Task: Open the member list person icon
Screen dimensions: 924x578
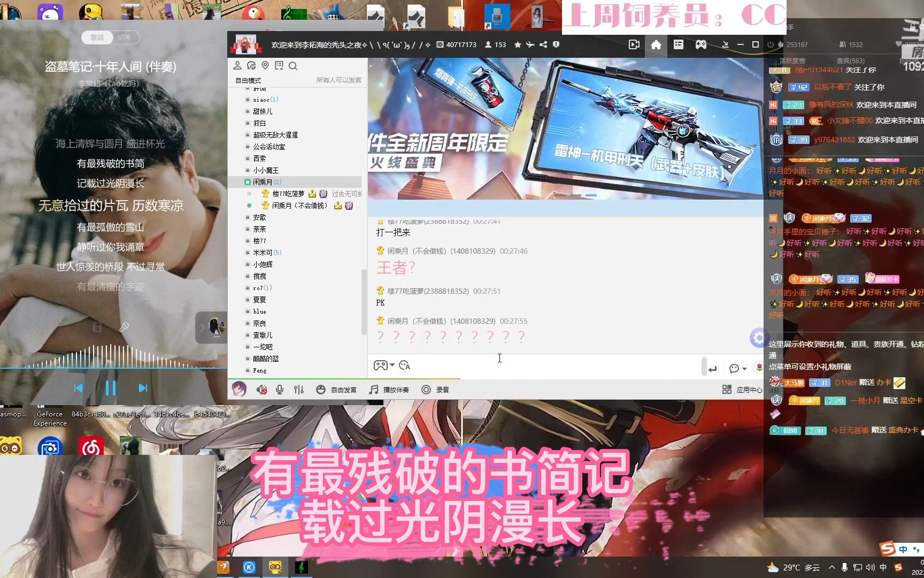Action: (237, 65)
